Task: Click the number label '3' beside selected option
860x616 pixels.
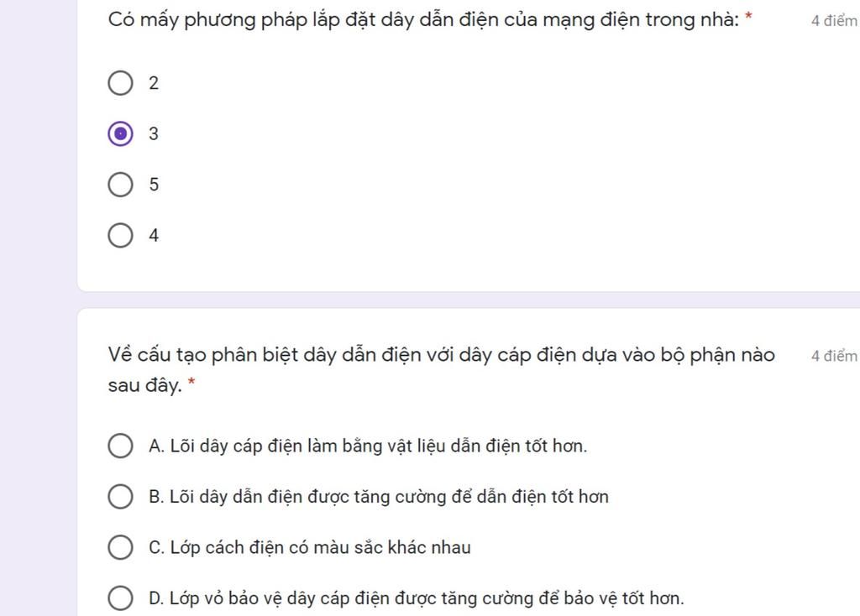Action: [x=154, y=133]
